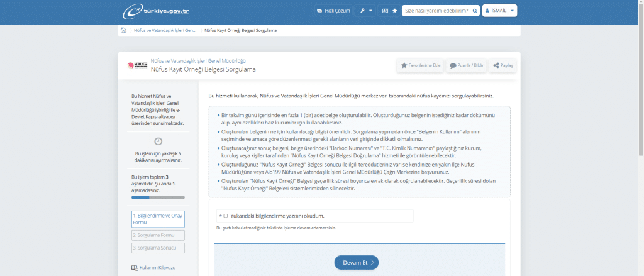Open Kullanım Kılavuzu user guide link

pos(157,267)
